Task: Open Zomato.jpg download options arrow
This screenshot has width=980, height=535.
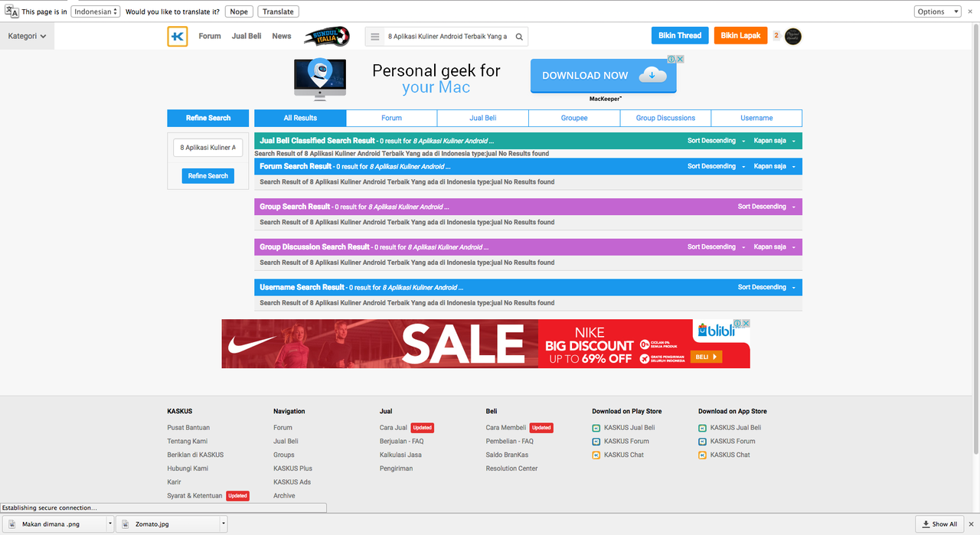Action: [224, 524]
